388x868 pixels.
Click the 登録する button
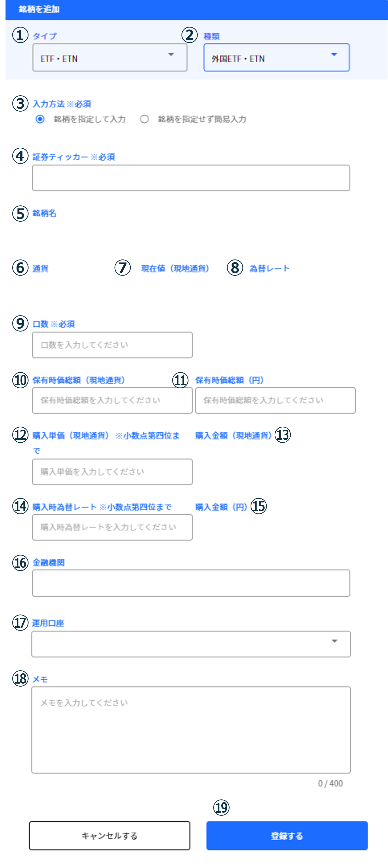[287, 836]
